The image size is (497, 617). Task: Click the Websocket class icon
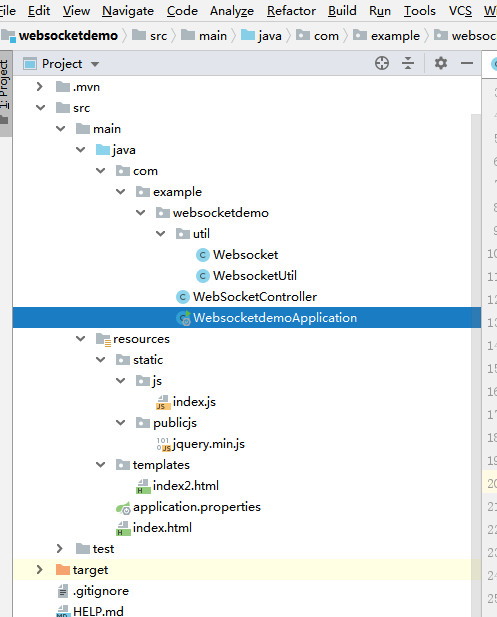203,255
